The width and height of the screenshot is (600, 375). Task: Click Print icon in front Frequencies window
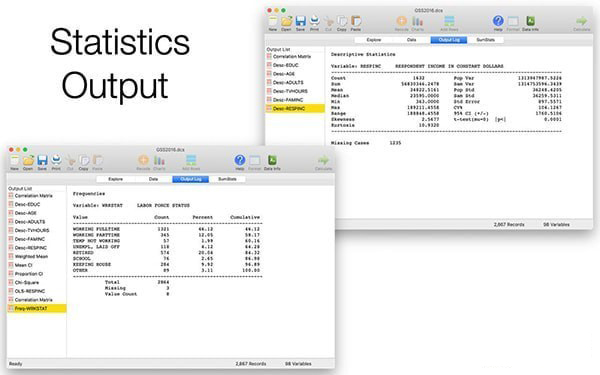tap(56, 160)
